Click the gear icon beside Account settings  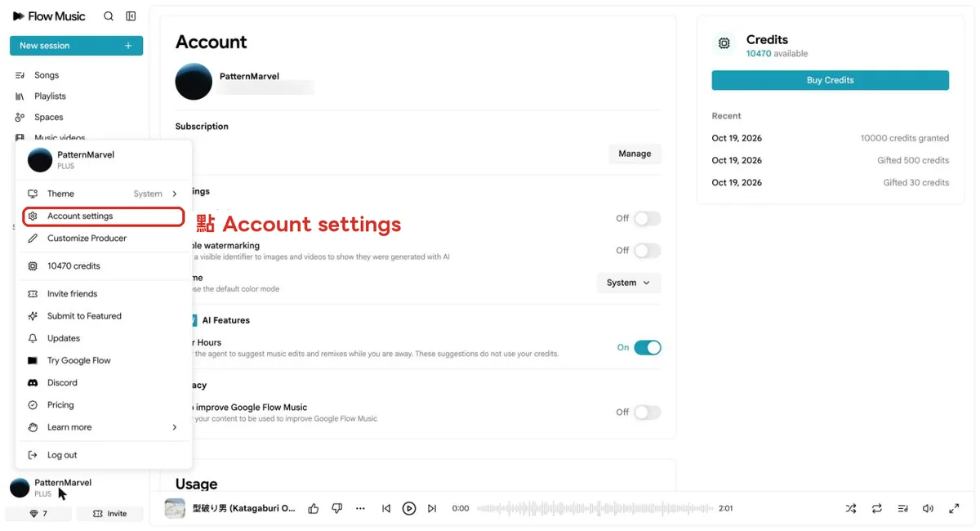pos(33,216)
